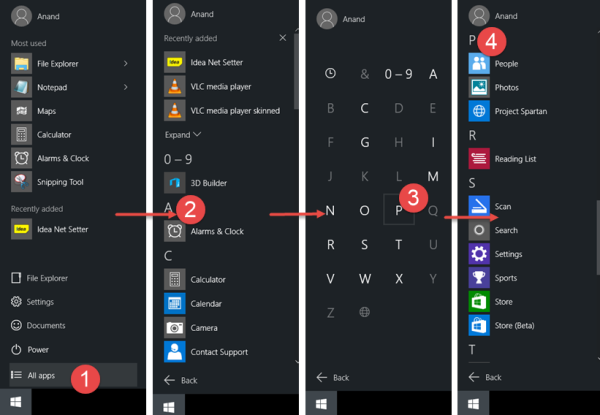Image resolution: width=600 pixels, height=415 pixels.
Task: Open 3D Builder app
Action: pos(196,183)
